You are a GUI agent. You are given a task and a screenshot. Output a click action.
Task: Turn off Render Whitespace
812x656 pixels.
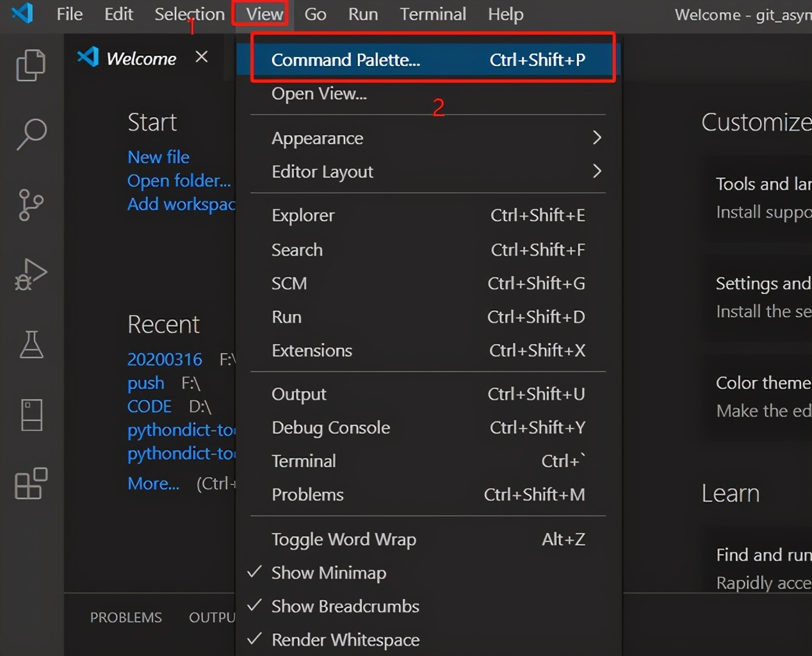coord(345,639)
